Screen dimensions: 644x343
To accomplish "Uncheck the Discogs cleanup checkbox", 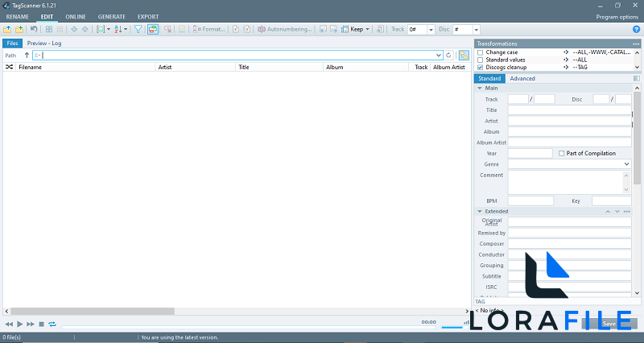I will tap(480, 68).
